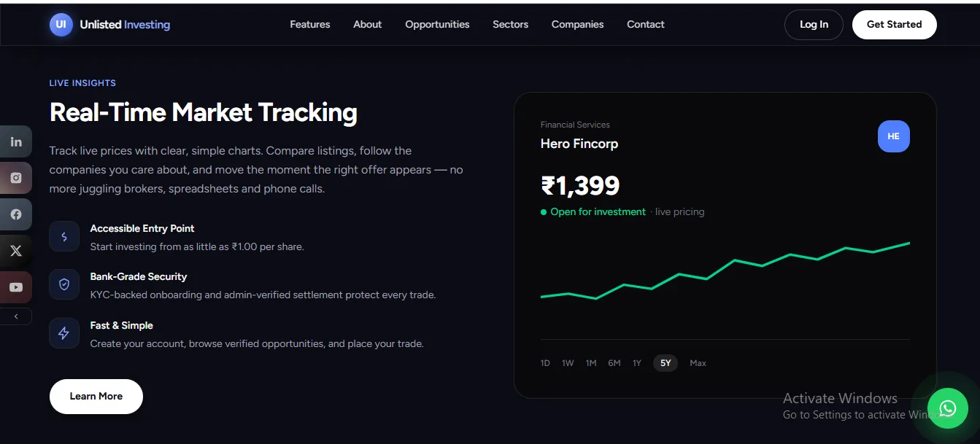
Task: Click the HE company badge
Action: tap(894, 136)
